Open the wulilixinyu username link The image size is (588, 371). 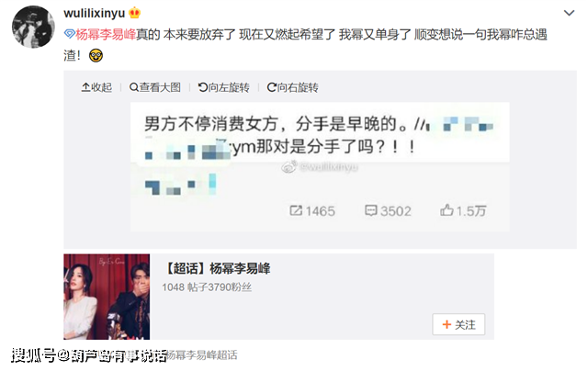(x=94, y=13)
